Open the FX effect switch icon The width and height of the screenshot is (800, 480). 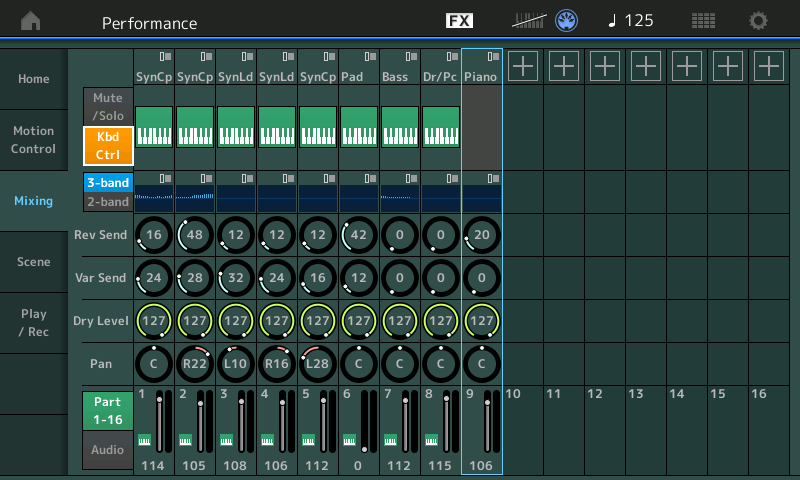coord(459,21)
